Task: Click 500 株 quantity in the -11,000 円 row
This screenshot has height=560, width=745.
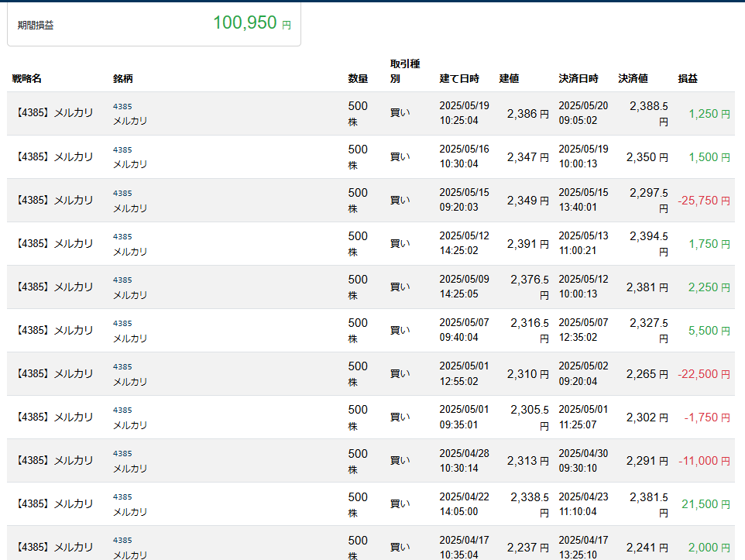Action: pyautogui.click(x=358, y=461)
